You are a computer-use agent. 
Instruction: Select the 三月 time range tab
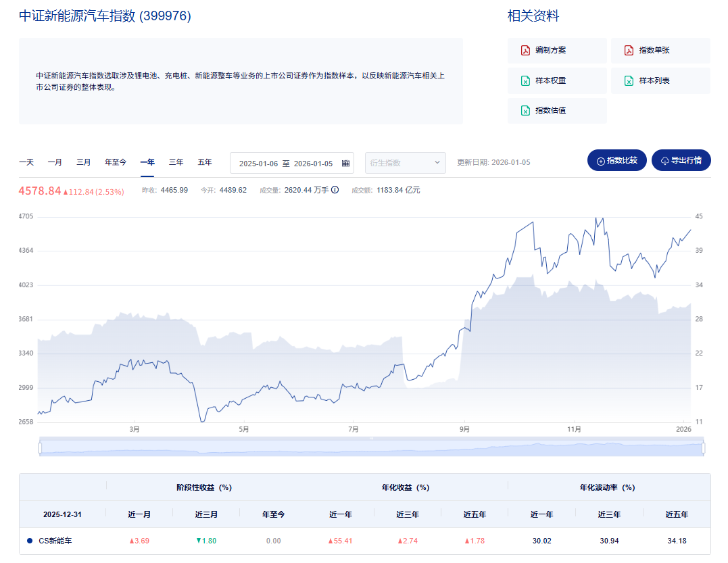pos(84,162)
